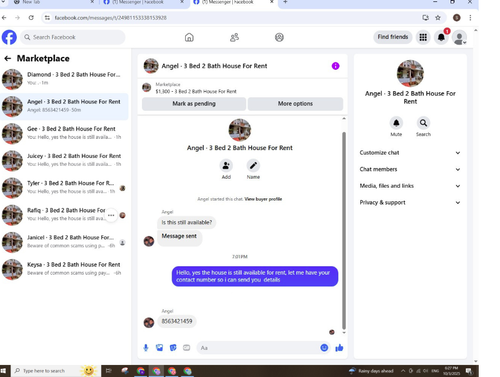Choose a GIF icon
The height and width of the screenshot is (377, 500).
click(186, 348)
